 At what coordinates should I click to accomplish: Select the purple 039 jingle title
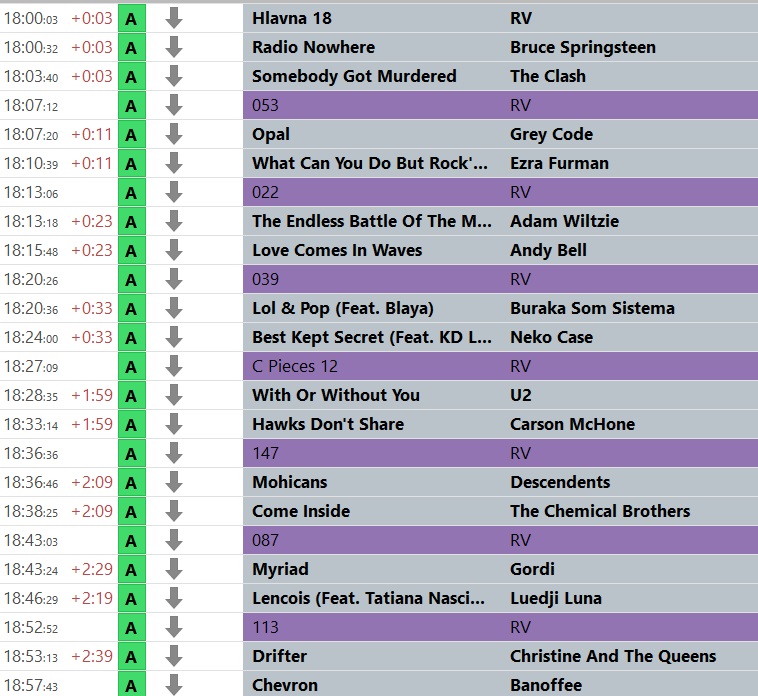pos(265,279)
